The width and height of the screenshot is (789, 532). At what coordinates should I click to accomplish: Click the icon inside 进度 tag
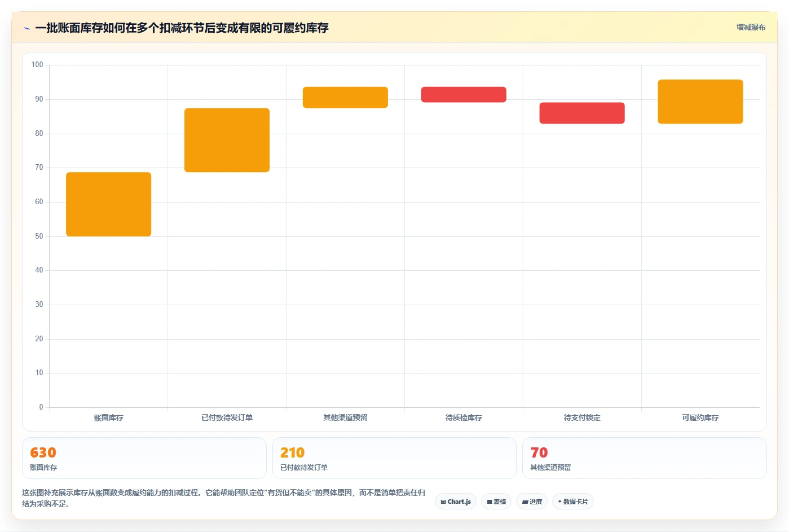pyautogui.click(x=525, y=502)
